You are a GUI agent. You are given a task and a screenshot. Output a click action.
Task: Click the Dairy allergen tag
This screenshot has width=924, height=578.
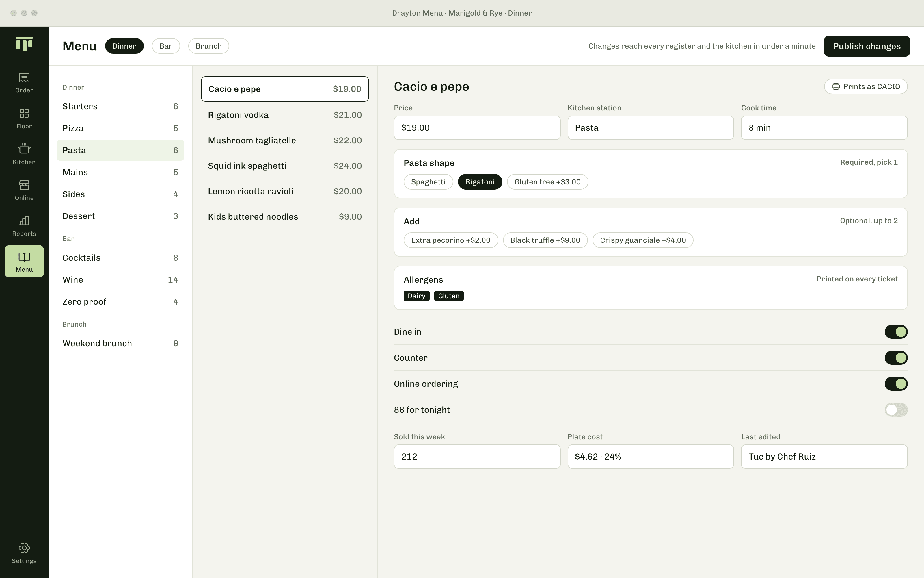click(x=416, y=296)
